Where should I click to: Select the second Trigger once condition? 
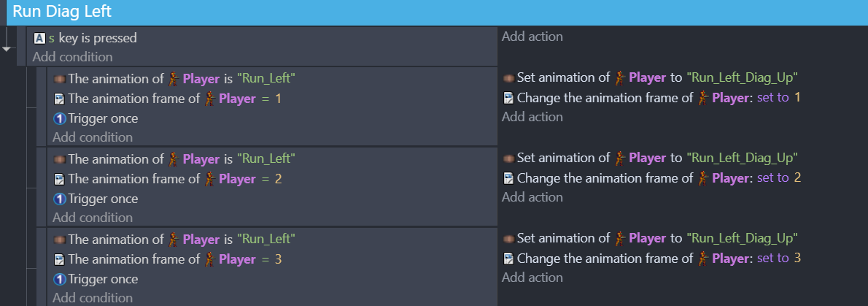pos(96,199)
